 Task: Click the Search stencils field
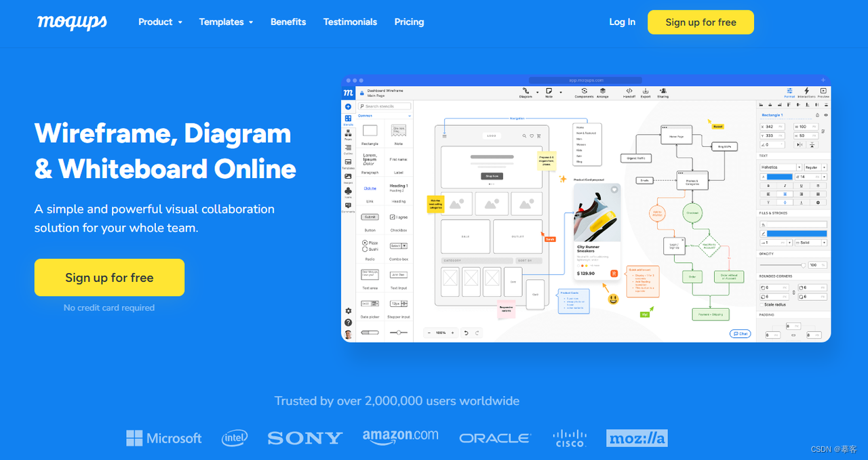[384, 106]
